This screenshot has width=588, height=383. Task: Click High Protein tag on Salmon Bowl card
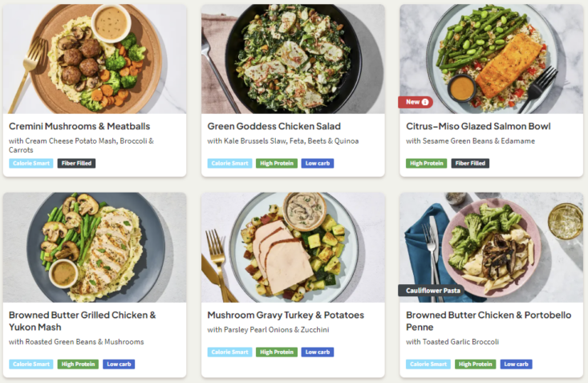point(427,163)
